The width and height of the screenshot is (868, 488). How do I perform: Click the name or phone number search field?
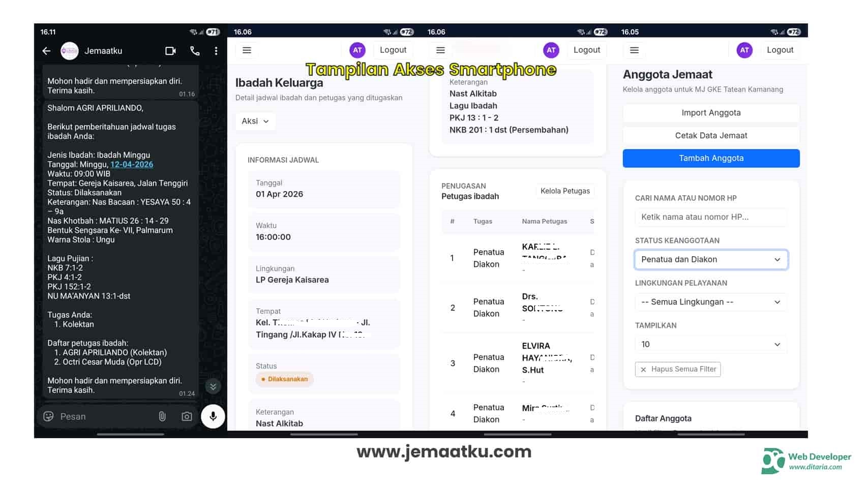[x=710, y=217]
